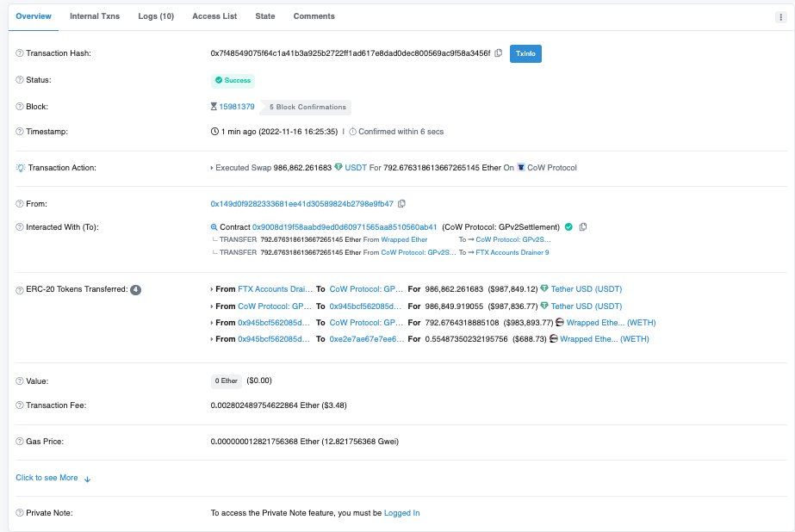Click the help icon beside Transaction Hash

(x=20, y=53)
